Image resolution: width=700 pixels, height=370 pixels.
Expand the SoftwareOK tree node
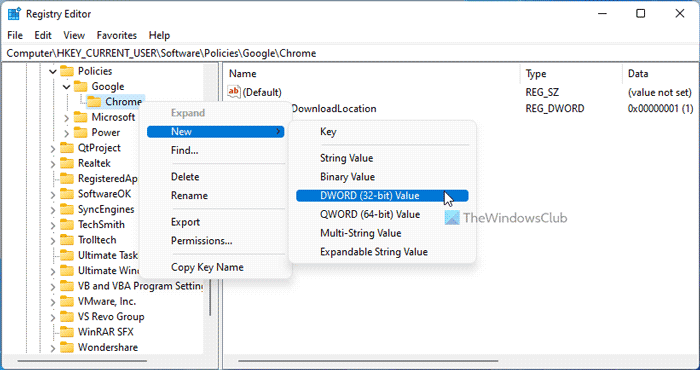53,194
